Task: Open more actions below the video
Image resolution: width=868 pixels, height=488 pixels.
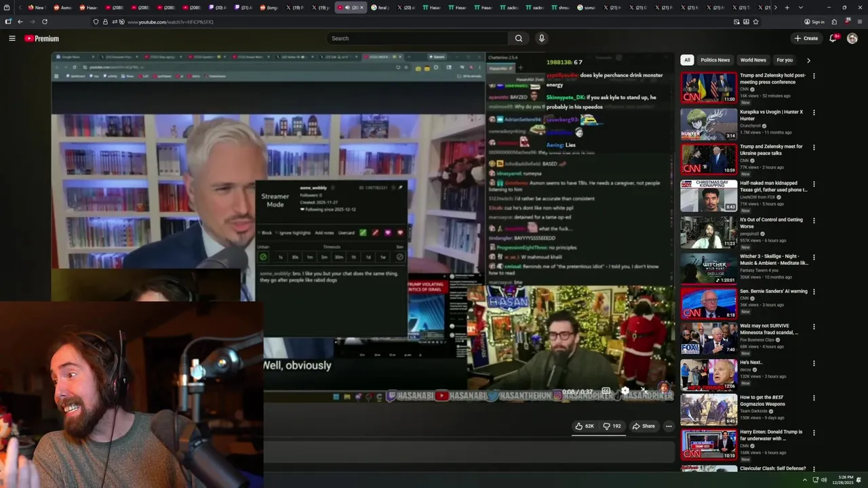Action: (x=669, y=426)
